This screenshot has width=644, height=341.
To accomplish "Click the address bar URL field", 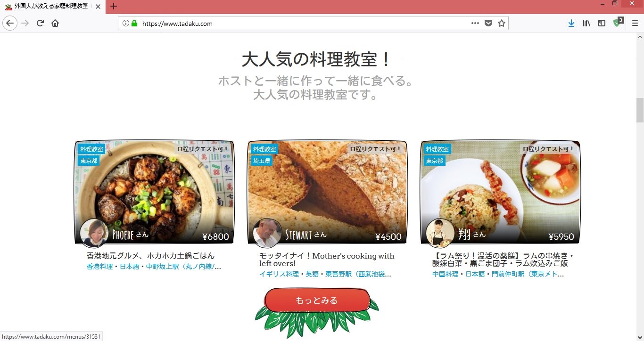I will point(302,23).
